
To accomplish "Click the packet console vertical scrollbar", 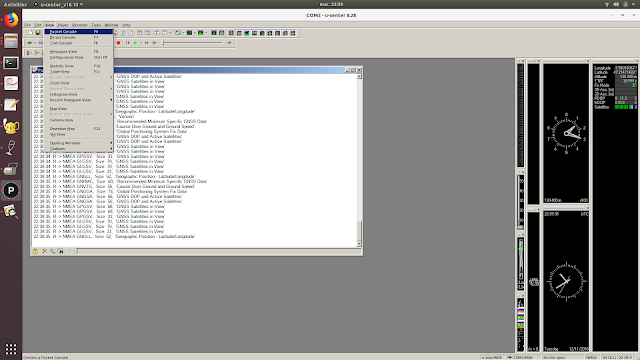I will coord(359,160).
